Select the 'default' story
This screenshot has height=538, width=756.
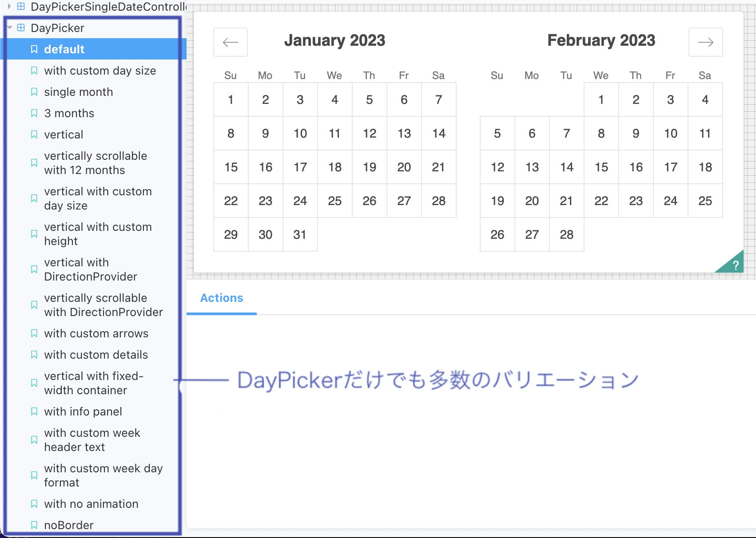64,49
